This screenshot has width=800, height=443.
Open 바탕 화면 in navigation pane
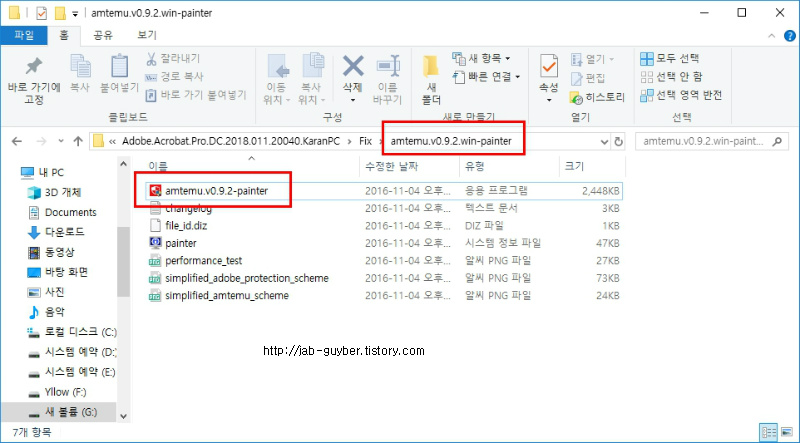pyautogui.click(x=58, y=272)
